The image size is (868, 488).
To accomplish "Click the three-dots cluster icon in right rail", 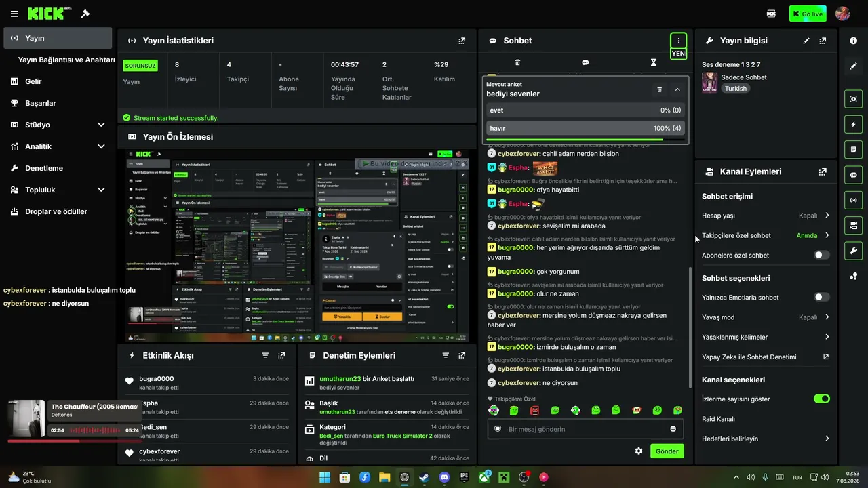I will pos(853,276).
